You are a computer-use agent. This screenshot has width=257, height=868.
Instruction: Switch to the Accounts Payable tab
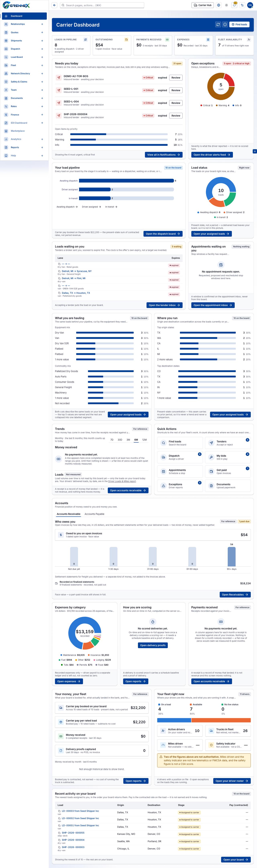pos(94,514)
